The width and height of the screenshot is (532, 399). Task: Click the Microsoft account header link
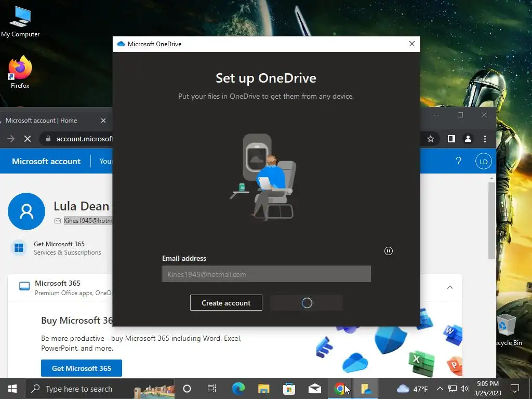(46, 161)
